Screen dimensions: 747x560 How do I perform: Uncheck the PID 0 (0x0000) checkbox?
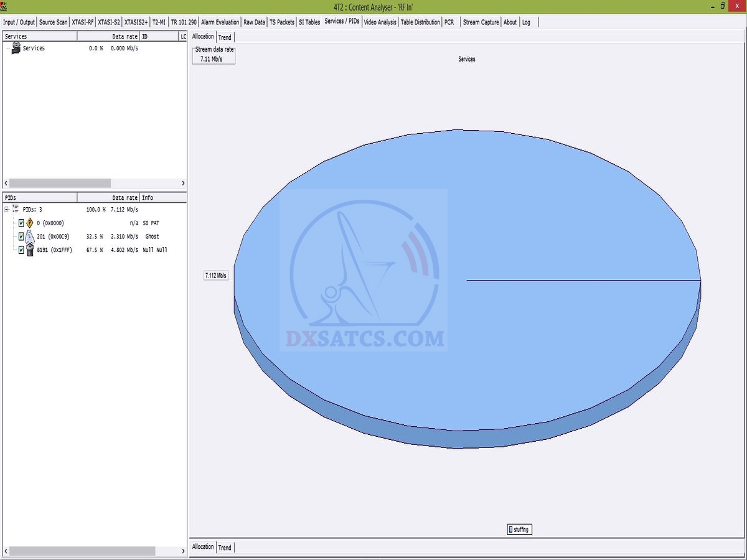tap(21, 223)
